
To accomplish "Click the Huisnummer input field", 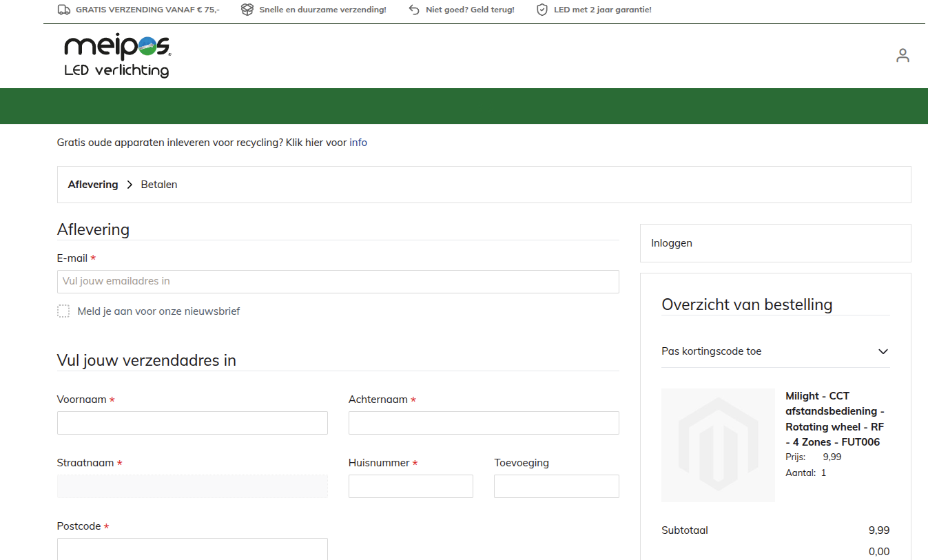I will click(x=411, y=486).
